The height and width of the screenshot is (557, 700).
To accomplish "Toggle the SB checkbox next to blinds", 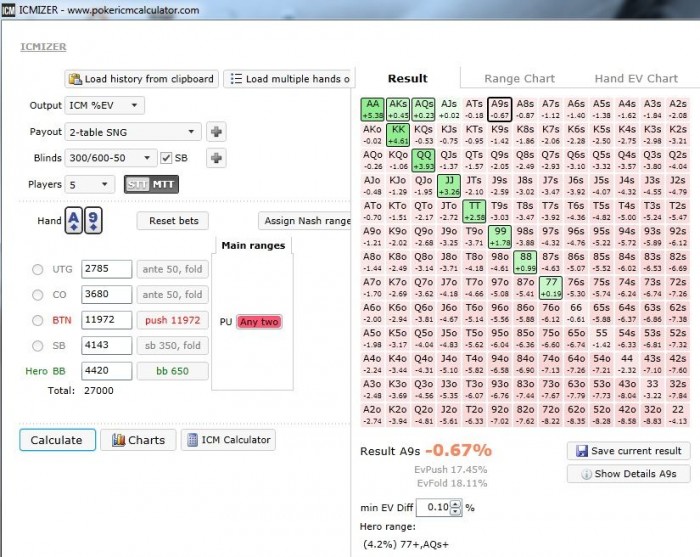I will pos(166,158).
